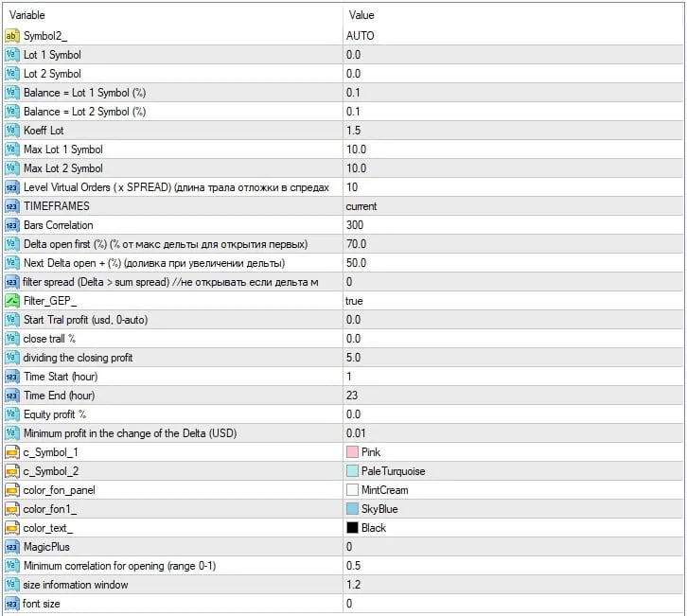This screenshot has height=616, width=687.
Task: Click the Filter_GEP_ boolean icon
Action: point(11,301)
